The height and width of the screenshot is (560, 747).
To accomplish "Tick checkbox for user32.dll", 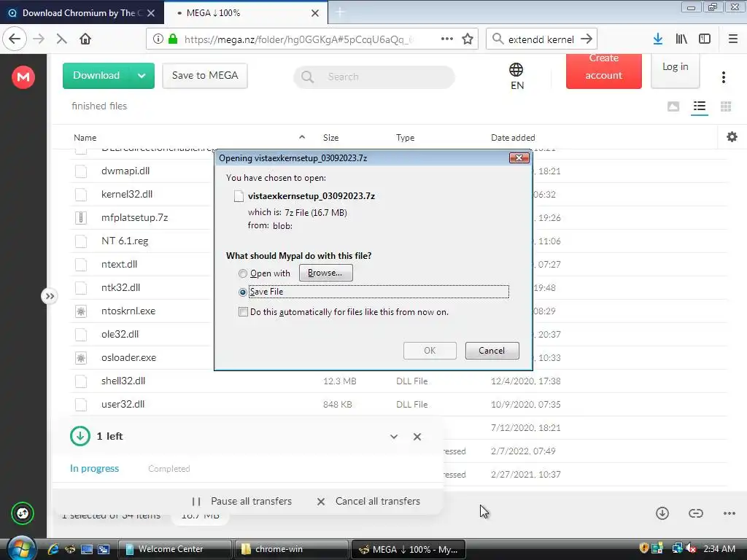I will [81, 404].
